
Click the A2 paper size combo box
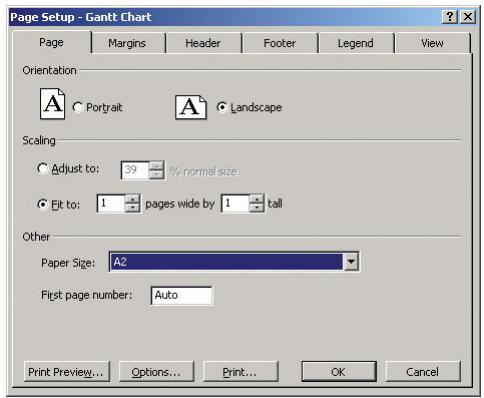234,262
